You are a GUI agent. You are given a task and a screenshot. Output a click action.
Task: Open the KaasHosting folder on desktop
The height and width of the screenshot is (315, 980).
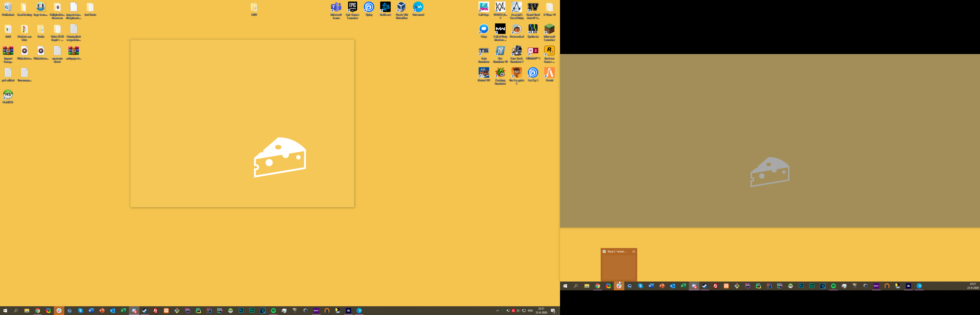coord(24,8)
